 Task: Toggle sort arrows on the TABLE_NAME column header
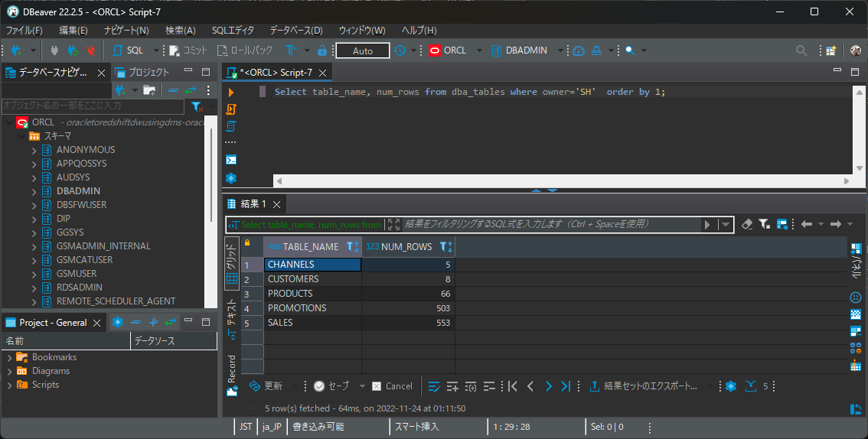pos(357,246)
